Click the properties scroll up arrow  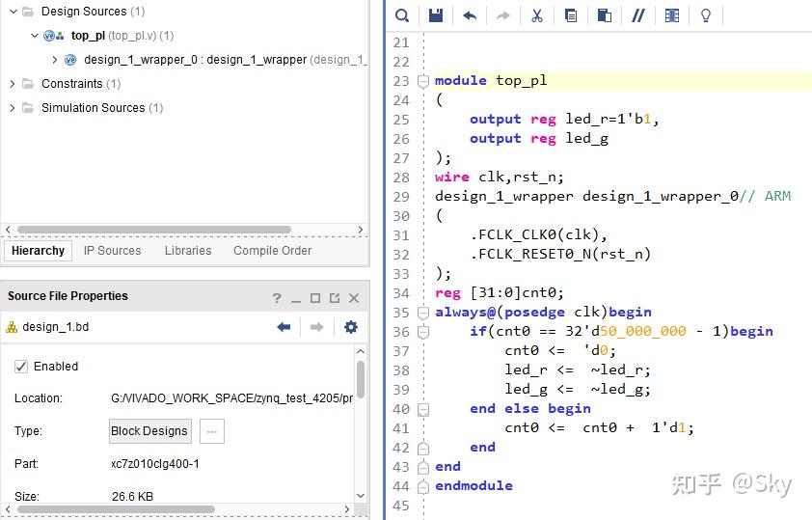(x=361, y=352)
